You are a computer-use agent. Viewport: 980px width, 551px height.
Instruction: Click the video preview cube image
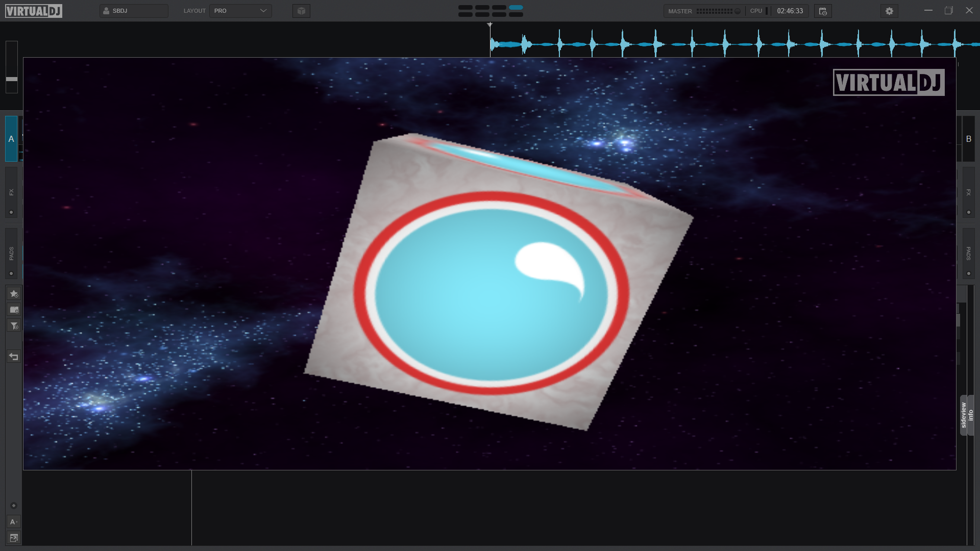click(499, 282)
